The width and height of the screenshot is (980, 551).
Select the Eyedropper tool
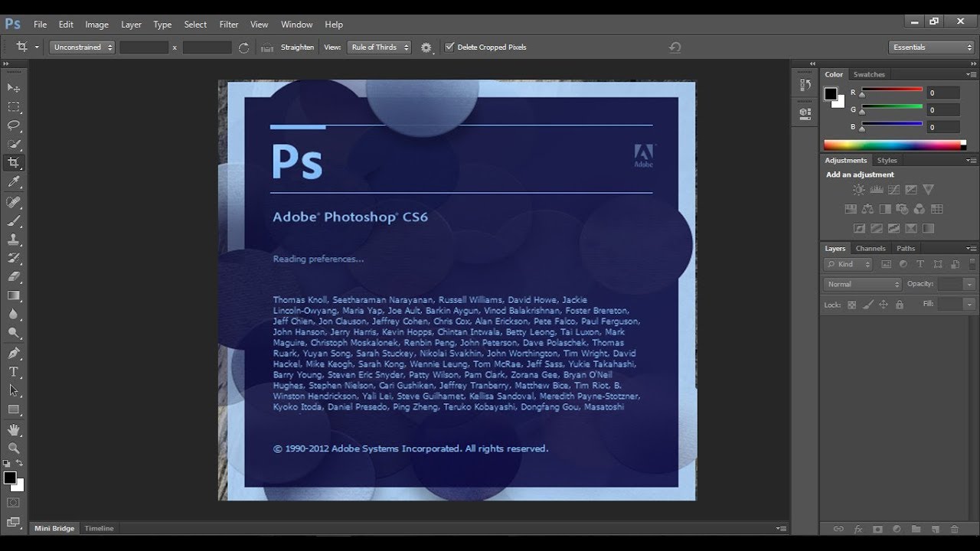[14, 182]
